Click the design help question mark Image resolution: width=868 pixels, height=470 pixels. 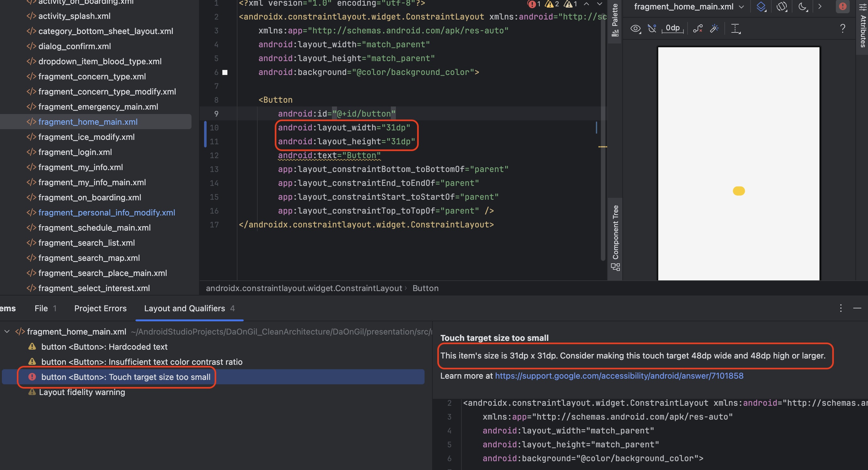point(842,29)
